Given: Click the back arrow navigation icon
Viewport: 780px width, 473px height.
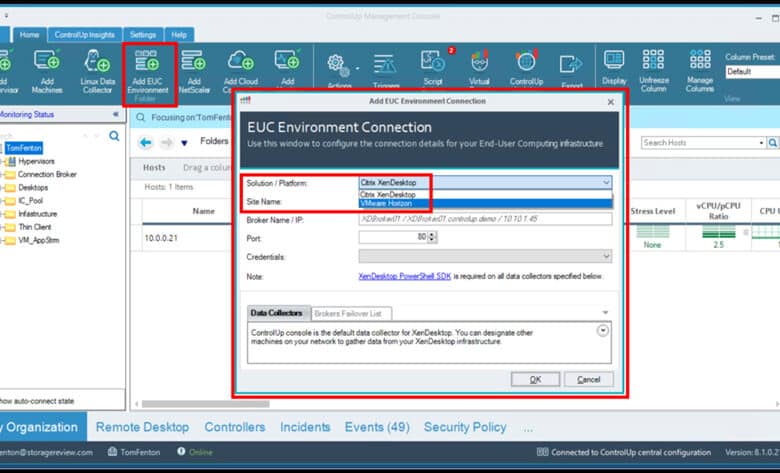Looking at the screenshot, I should [x=145, y=143].
